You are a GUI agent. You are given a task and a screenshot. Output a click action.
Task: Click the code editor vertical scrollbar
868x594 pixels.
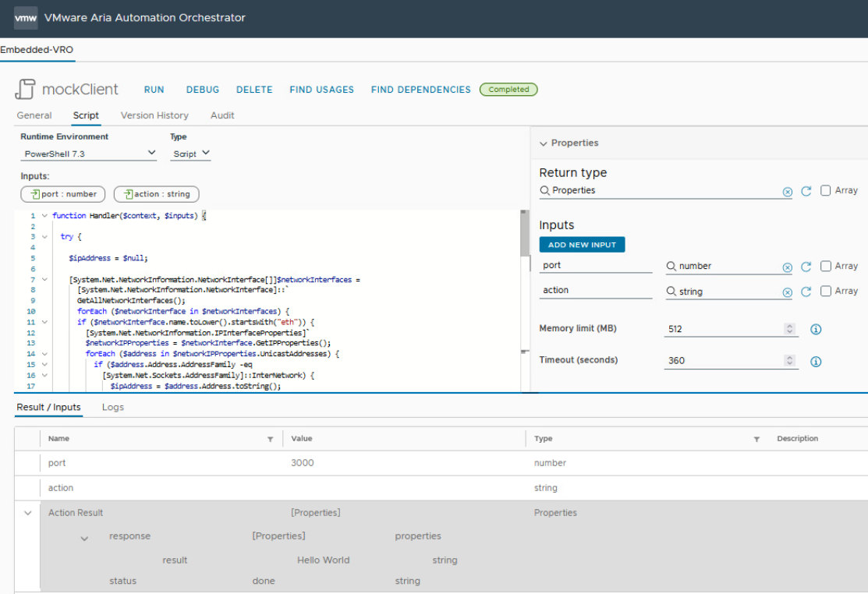525,233
